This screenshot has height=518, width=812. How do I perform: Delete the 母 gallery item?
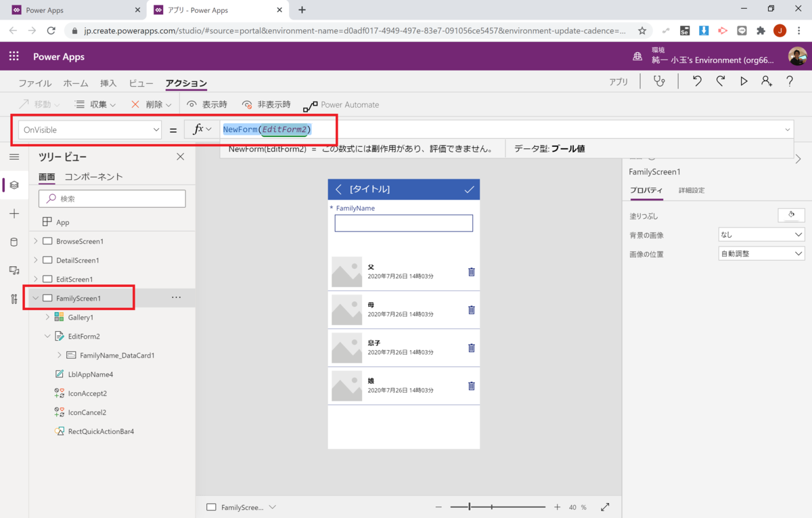pyautogui.click(x=472, y=309)
